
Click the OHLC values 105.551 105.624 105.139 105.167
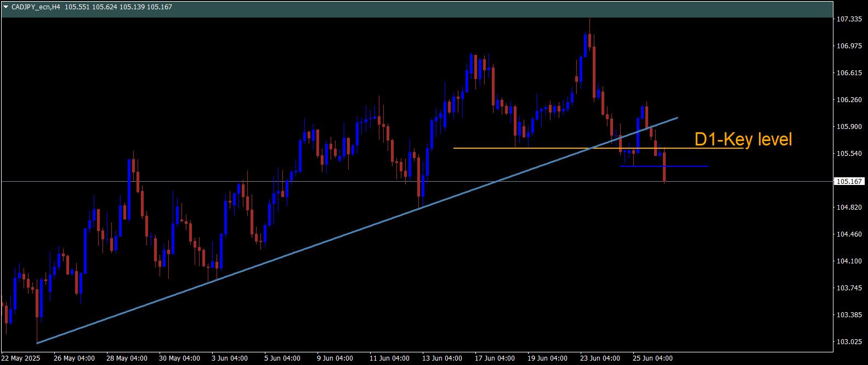pyautogui.click(x=118, y=7)
